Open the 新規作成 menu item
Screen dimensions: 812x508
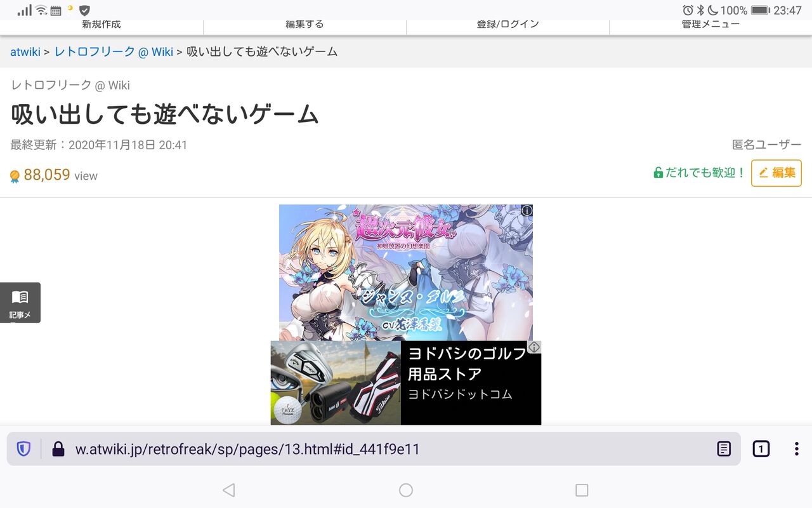101,25
